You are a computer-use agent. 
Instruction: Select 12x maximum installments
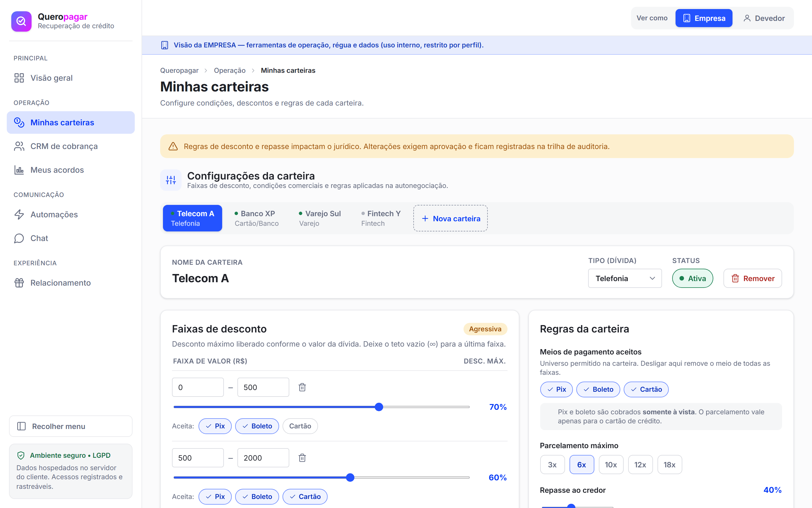point(640,465)
